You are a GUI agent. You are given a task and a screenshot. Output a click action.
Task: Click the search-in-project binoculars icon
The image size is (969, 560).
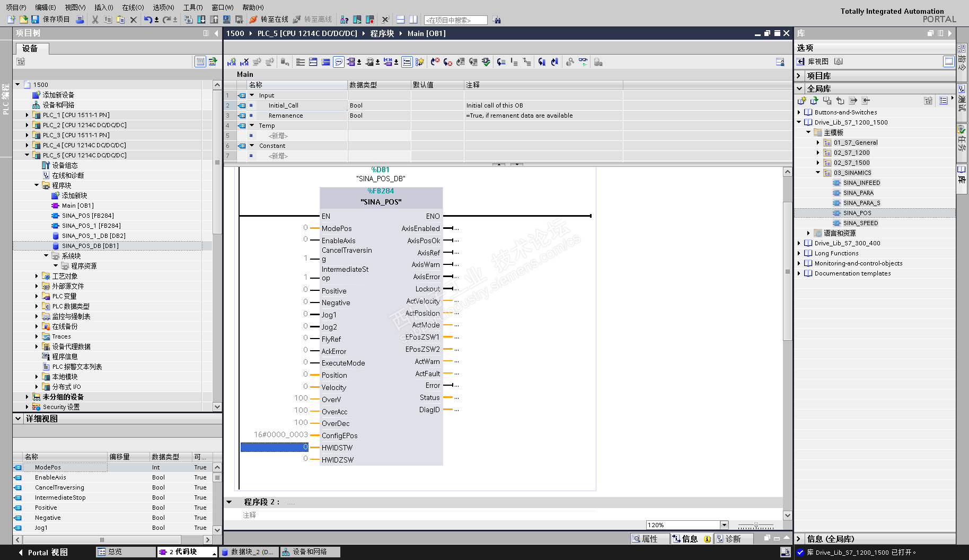click(x=497, y=20)
